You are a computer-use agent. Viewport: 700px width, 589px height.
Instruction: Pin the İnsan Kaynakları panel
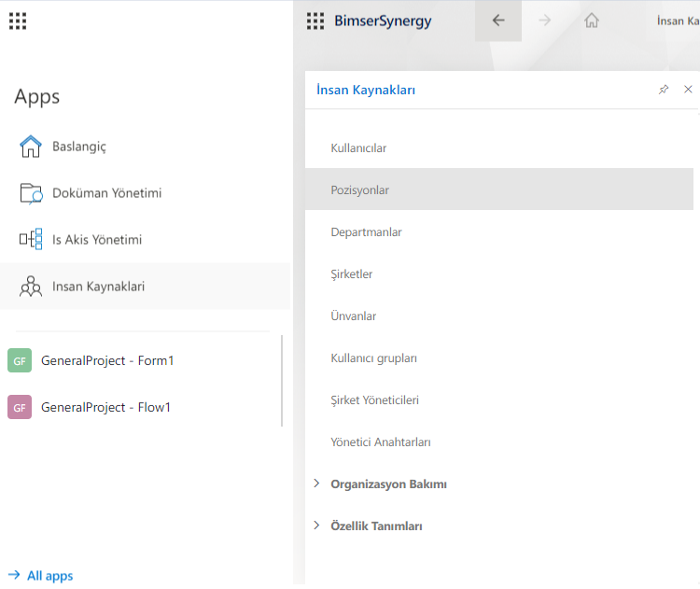[664, 90]
